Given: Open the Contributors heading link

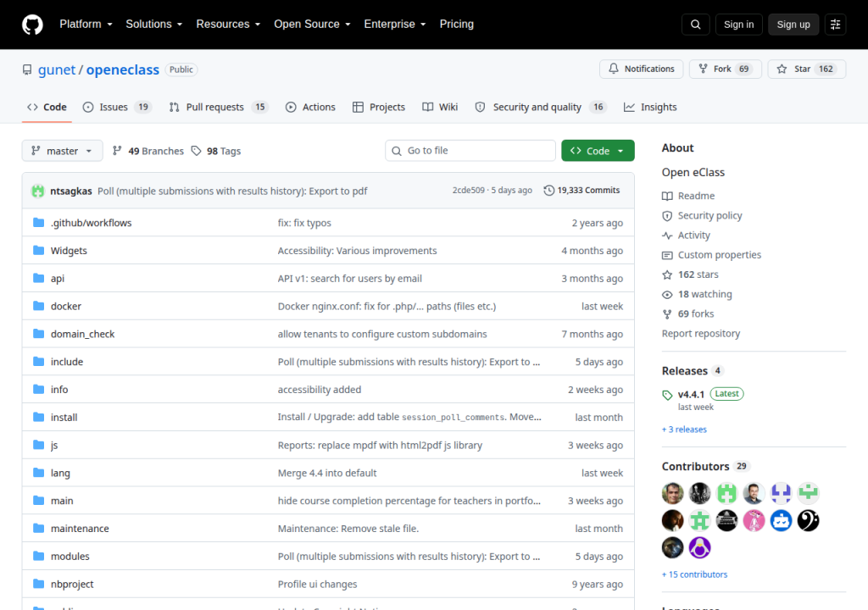Looking at the screenshot, I should click(x=695, y=467).
